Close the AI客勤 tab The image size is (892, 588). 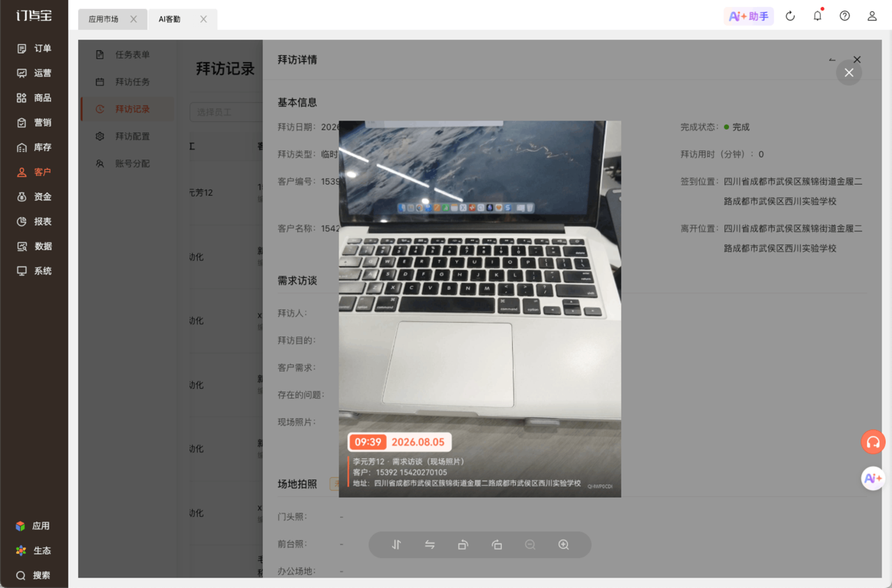[x=203, y=20]
